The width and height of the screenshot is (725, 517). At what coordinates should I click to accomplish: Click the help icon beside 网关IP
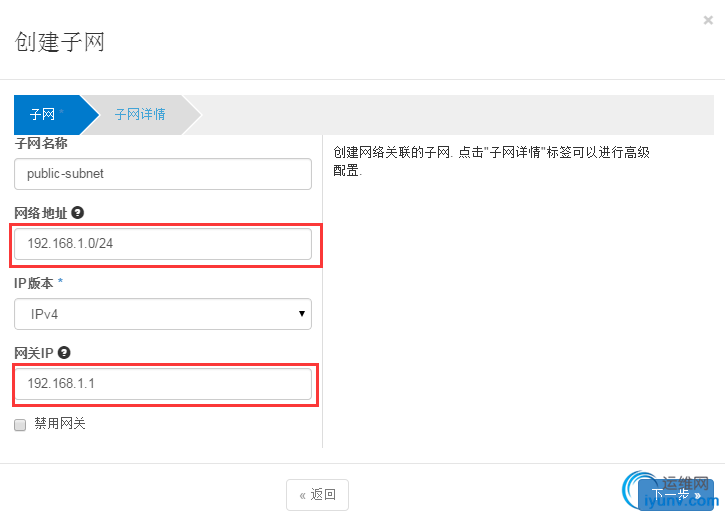(x=64, y=352)
